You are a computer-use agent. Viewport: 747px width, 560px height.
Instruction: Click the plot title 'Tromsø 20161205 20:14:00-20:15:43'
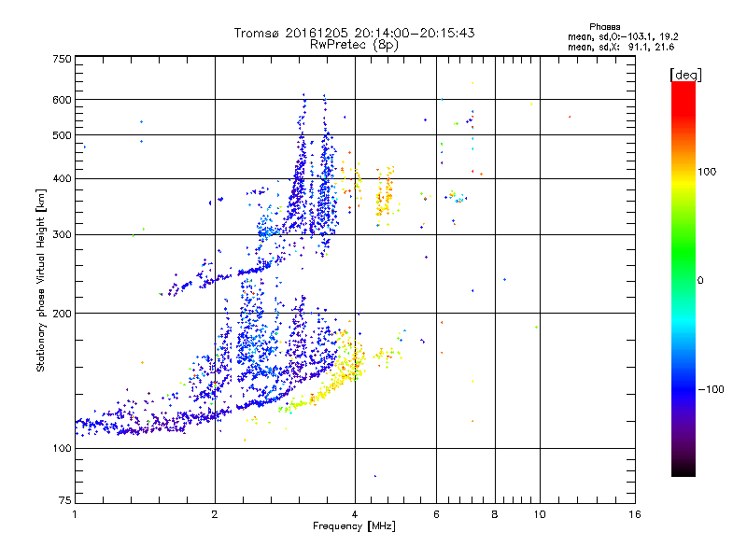coord(354,33)
